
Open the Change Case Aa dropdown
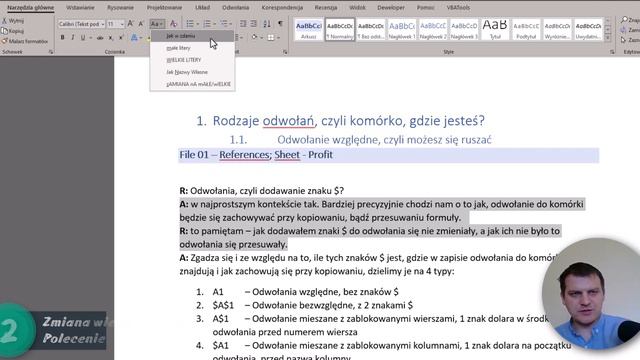(157, 24)
